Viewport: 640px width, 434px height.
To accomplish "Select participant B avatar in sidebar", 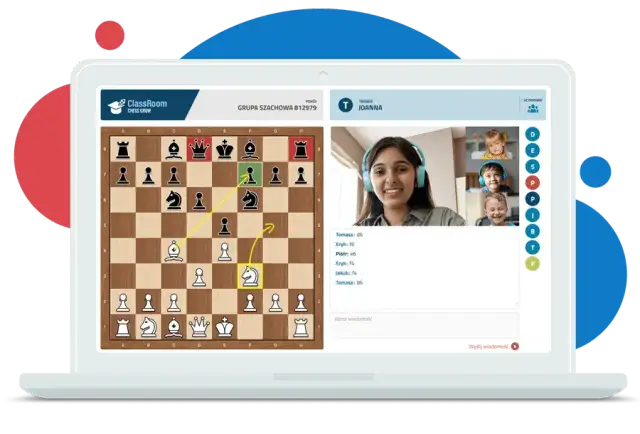I will pos(533,230).
